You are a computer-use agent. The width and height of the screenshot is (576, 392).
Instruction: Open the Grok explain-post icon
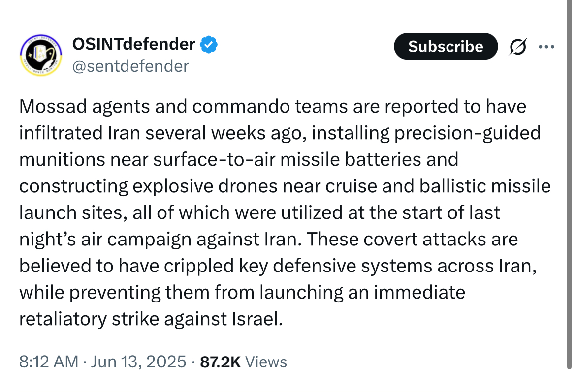point(518,47)
